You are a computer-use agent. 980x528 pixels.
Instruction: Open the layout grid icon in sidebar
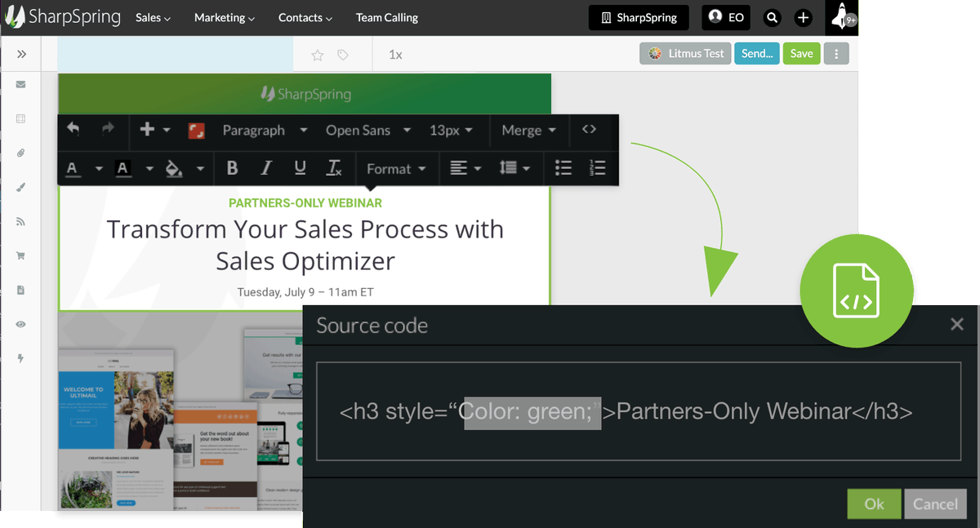(20, 118)
